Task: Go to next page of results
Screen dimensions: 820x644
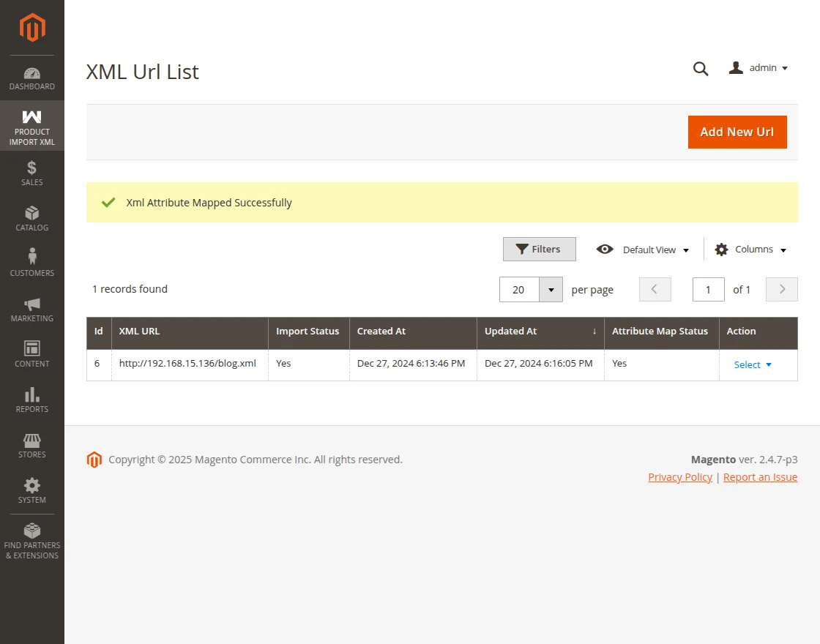Action: (x=781, y=289)
